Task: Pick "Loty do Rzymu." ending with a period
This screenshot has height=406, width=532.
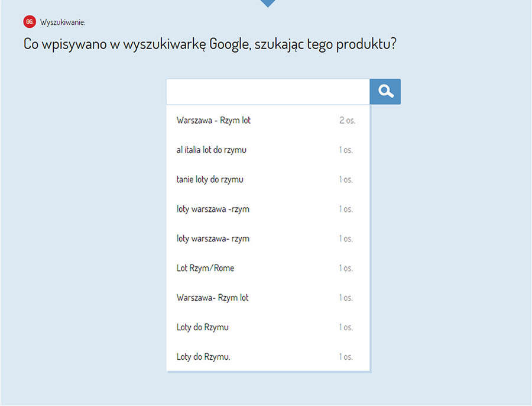Action: [203, 357]
